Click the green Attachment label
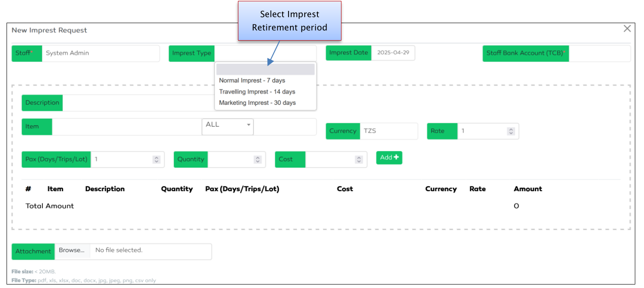Viewport: 644px width, 288px height. tap(33, 251)
